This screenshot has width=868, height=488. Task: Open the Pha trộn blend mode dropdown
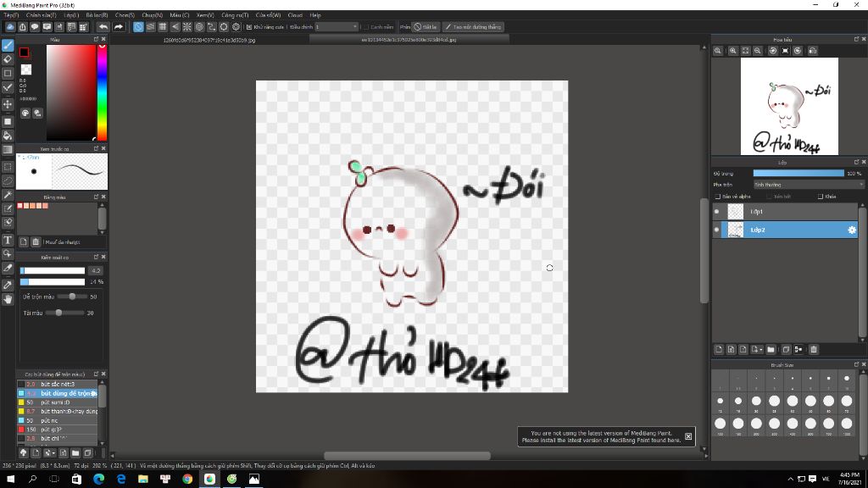click(x=808, y=185)
